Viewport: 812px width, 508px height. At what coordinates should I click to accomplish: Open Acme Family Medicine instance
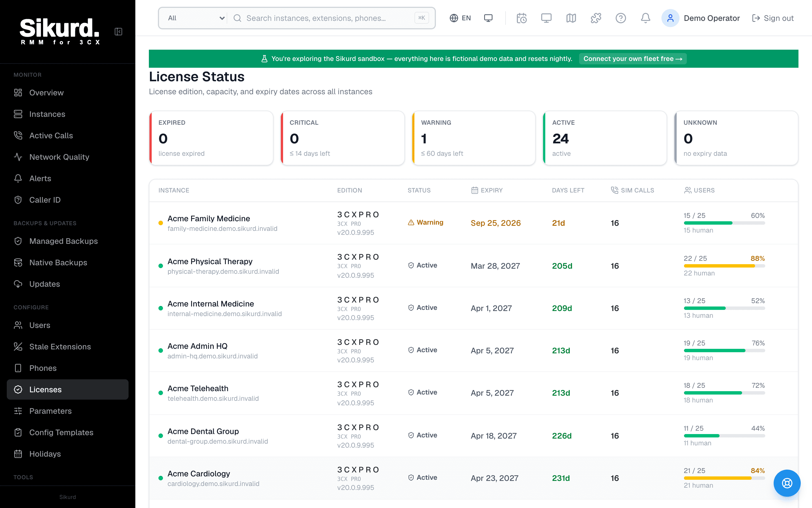click(x=209, y=219)
